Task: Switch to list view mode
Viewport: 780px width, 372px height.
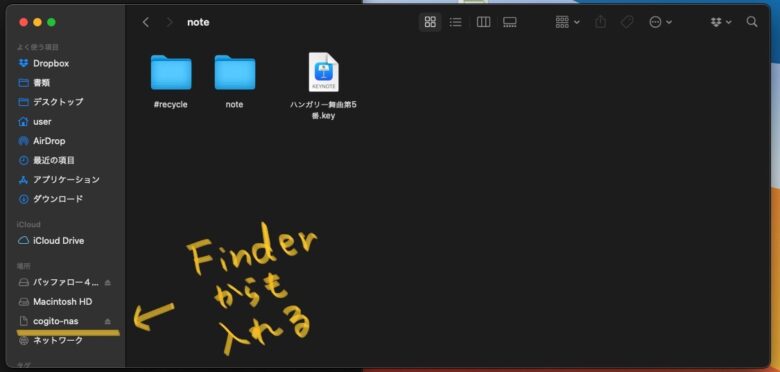Action: (x=455, y=22)
